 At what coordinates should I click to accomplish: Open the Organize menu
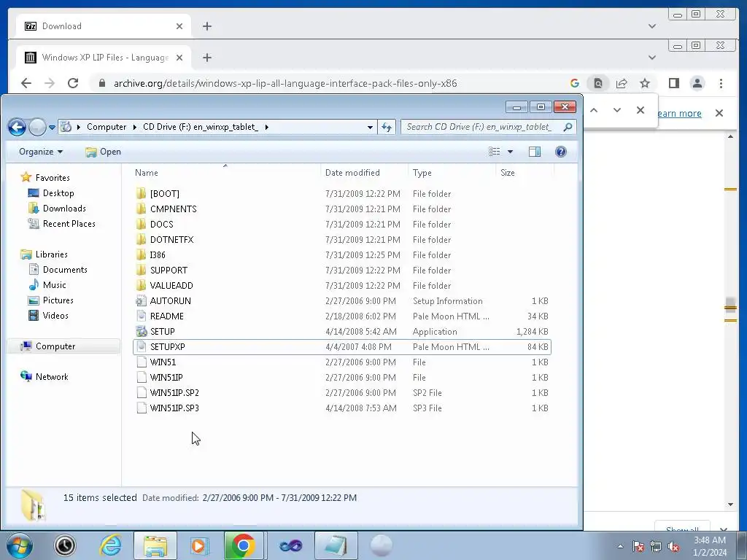[41, 152]
